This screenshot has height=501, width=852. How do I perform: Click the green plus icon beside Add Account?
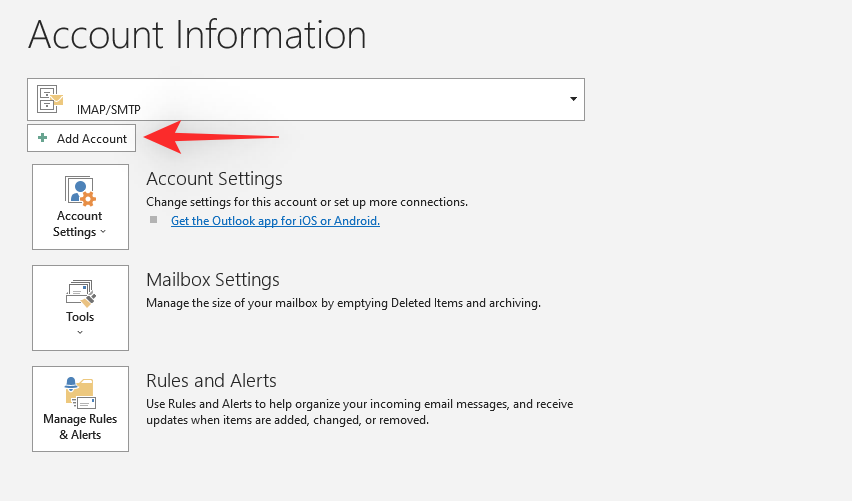pos(43,138)
